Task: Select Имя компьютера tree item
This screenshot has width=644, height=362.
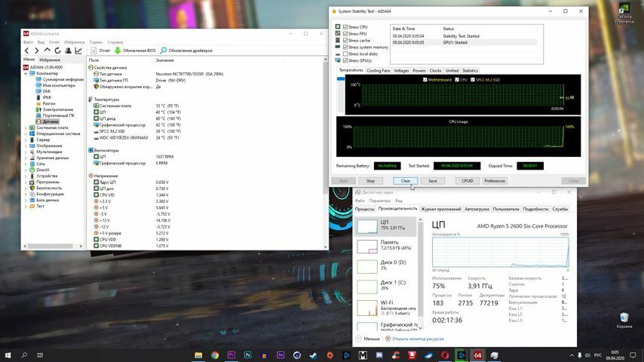Action: [x=56, y=85]
